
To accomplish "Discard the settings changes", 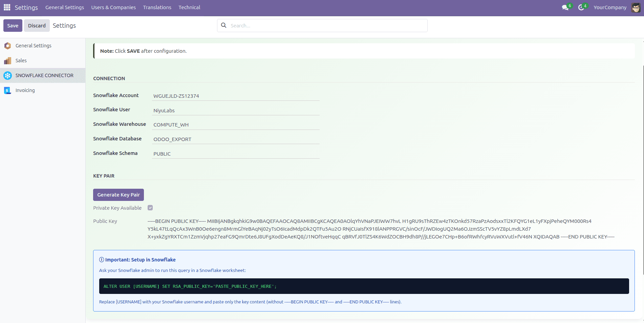I will pos(37,26).
